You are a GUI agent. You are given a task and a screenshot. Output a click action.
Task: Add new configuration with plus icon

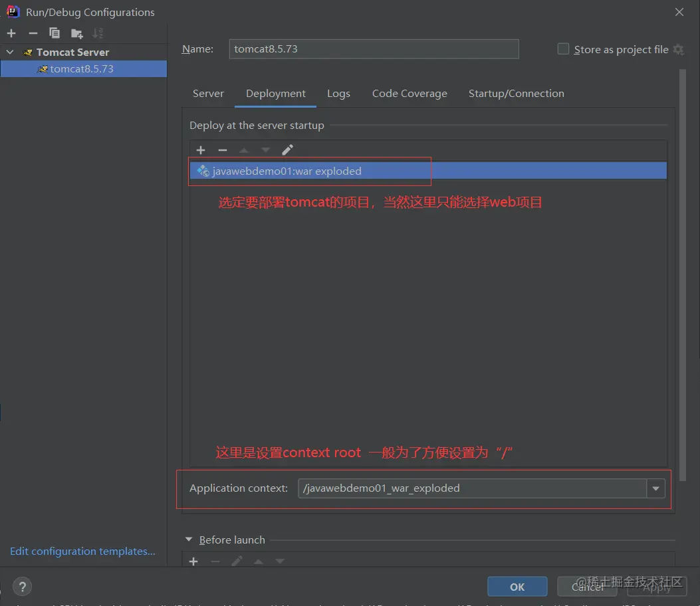pos(11,33)
